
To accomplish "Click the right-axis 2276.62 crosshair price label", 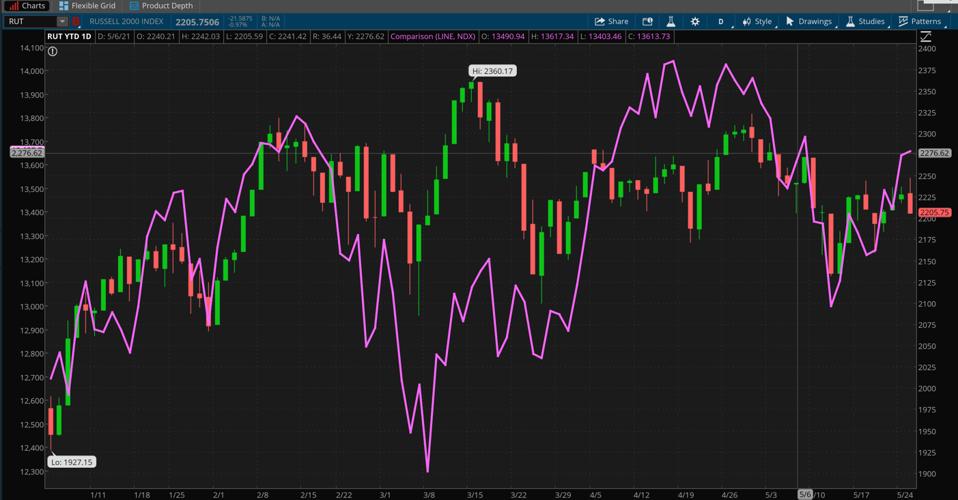I will (934, 153).
